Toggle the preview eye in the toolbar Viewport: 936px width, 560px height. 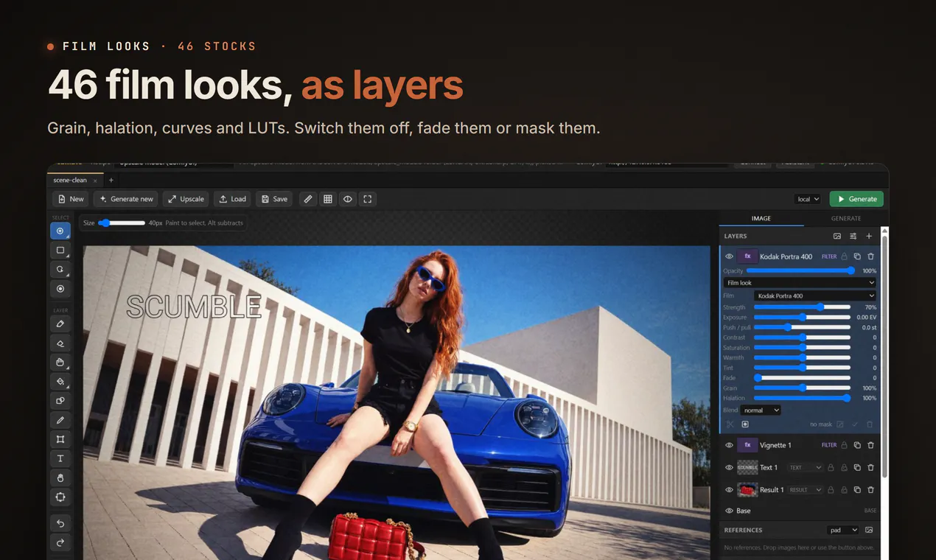(348, 199)
